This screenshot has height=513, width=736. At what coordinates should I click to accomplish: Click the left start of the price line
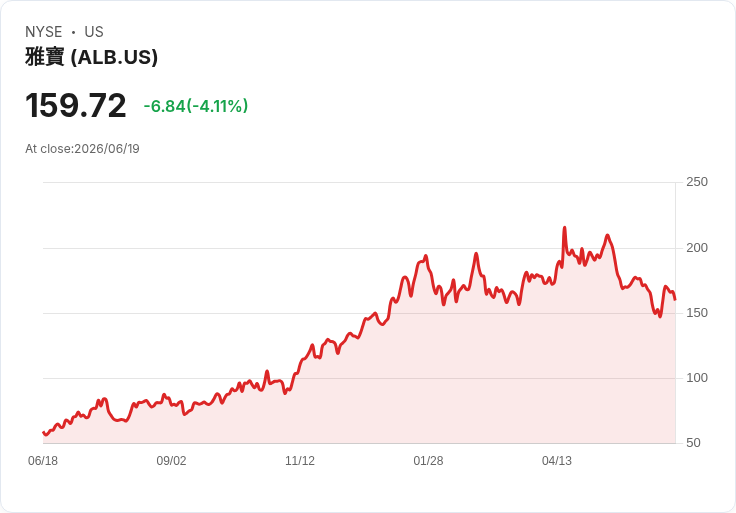[43, 432]
